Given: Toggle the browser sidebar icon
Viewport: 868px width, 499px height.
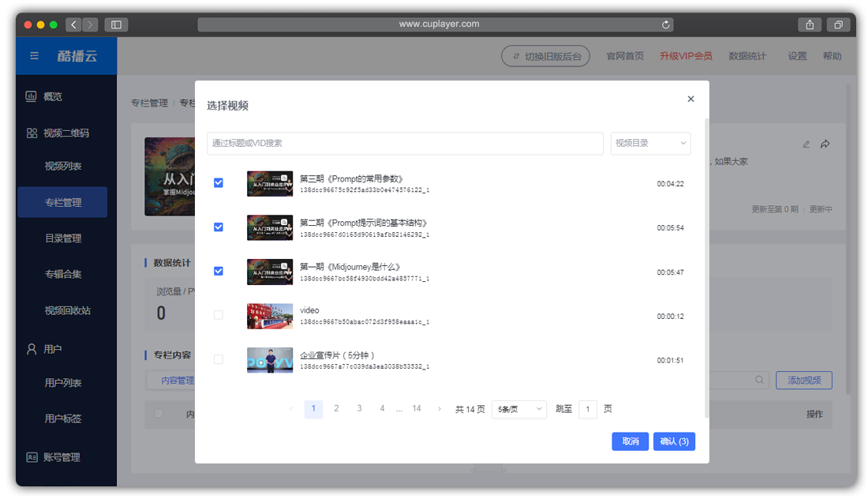Looking at the screenshot, I should tap(116, 24).
